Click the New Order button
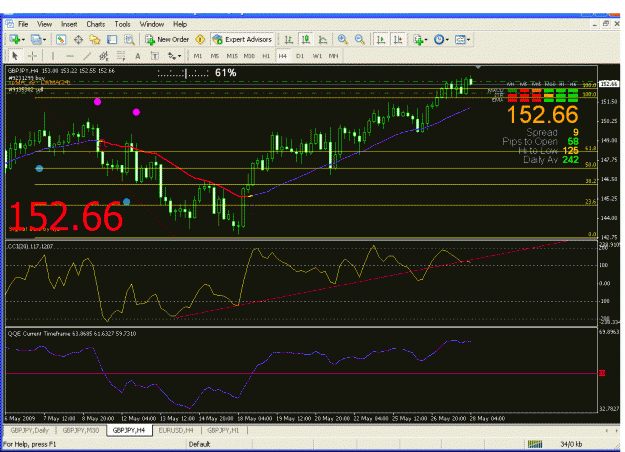 click(167, 39)
